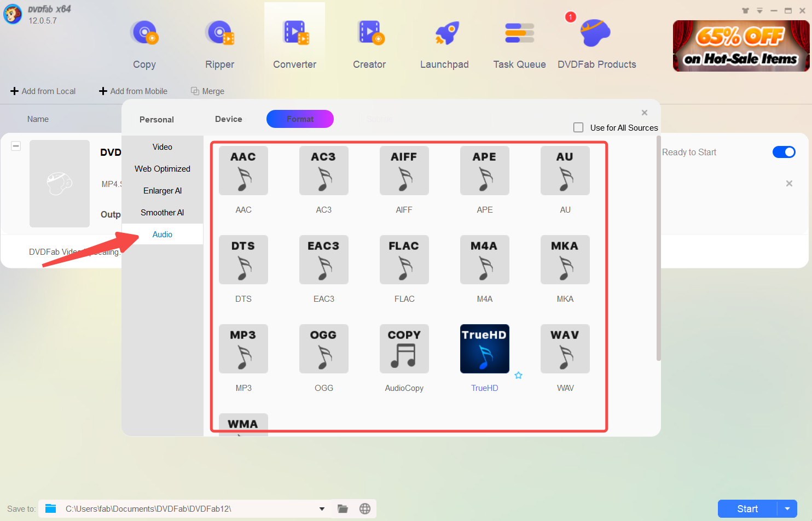Screen dimensions: 812x521
Task: Toggle the Ready to Start switch
Action: click(784, 152)
